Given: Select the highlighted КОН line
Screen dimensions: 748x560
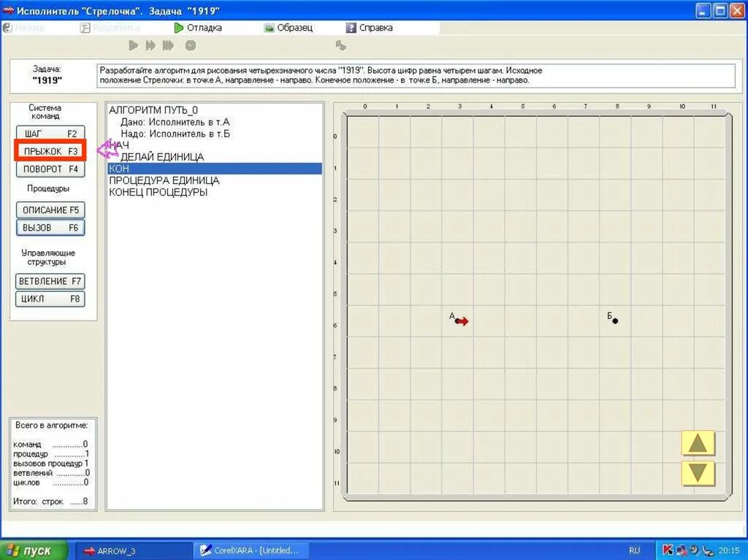Looking at the screenshot, I should pos(215,169).
